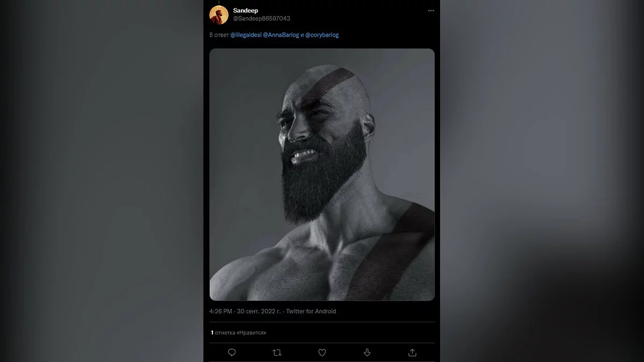
Task: Click the download arrow icon under the tweet
Action: point(367,352)
